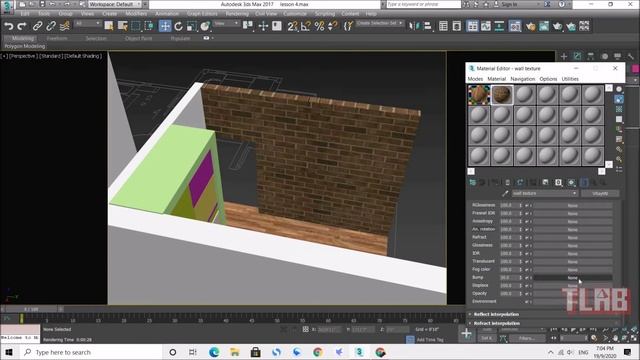Activate the Select and Rotate tool
The width and height of the screenshot is (640, 360).
(178, 26)
